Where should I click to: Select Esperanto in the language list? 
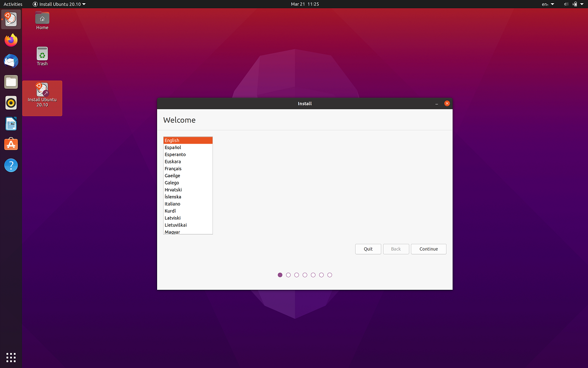point(188,155)
